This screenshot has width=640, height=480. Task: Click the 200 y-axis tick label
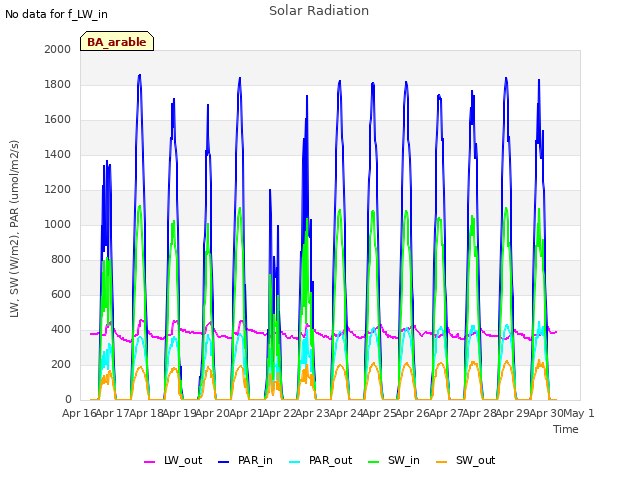[61, 364]
